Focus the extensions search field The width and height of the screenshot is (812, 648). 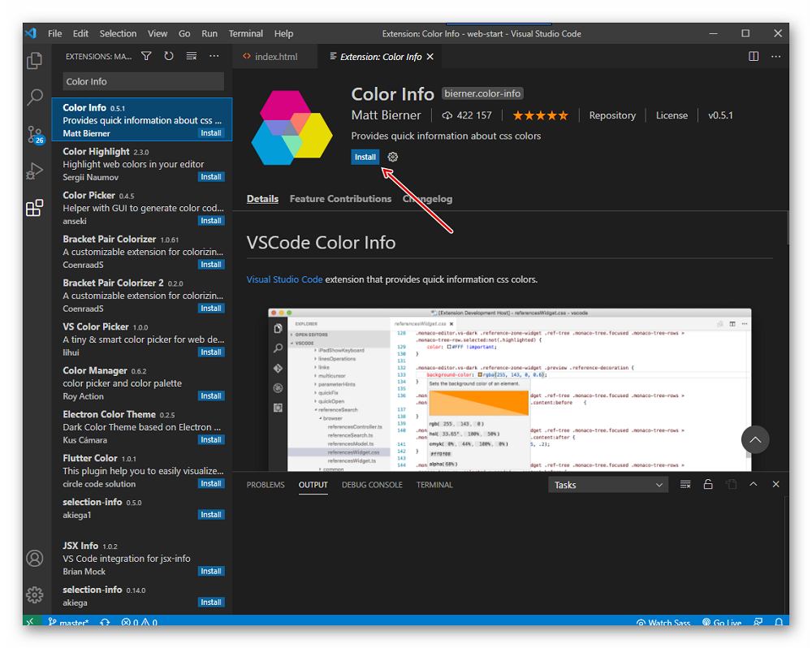(x=144, y=81)
